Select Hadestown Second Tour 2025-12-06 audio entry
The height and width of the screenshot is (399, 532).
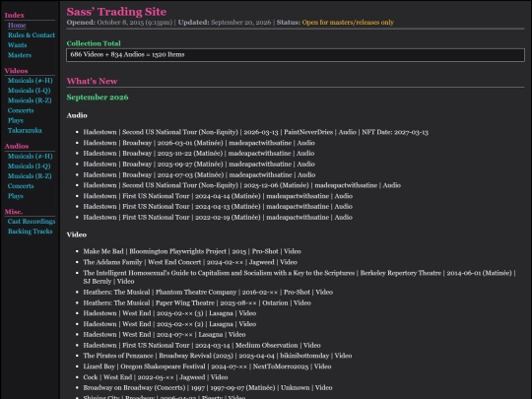[242, 185]
